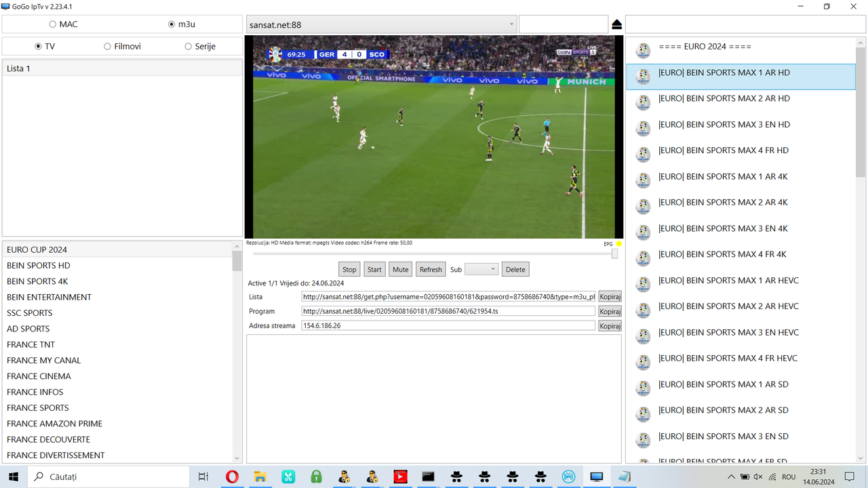Select the FRANCE TNT category

[117, 344]
